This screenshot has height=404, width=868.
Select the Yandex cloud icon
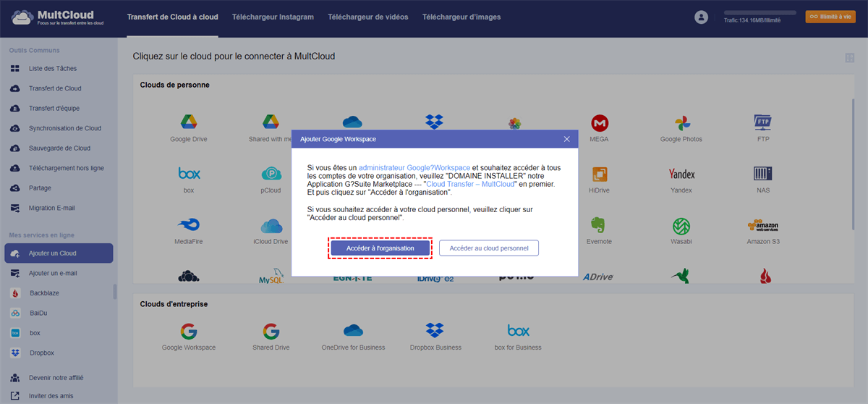[681, 174]
